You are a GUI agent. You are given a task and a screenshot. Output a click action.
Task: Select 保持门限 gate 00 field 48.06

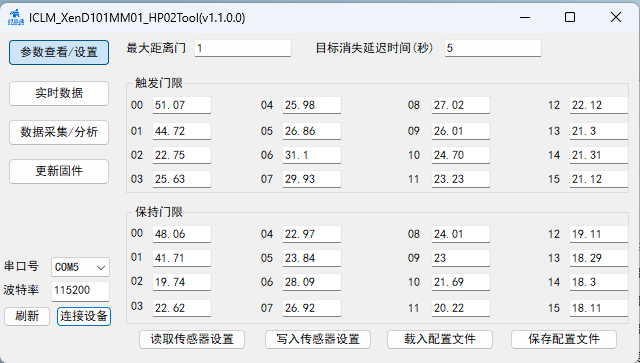click(182, 234)
